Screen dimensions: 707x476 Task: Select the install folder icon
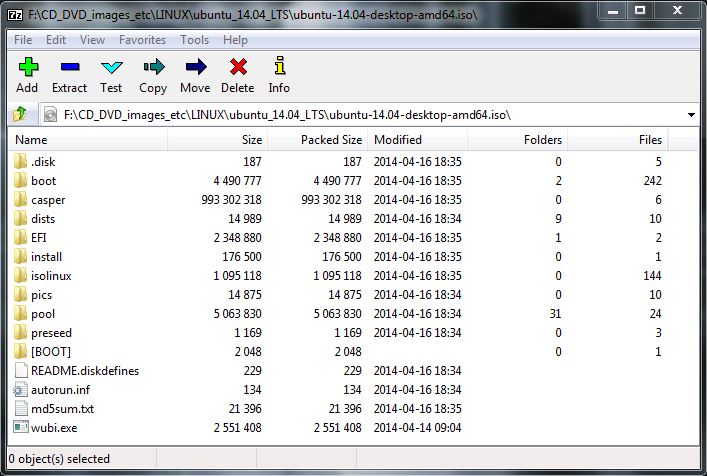(20, 256)
